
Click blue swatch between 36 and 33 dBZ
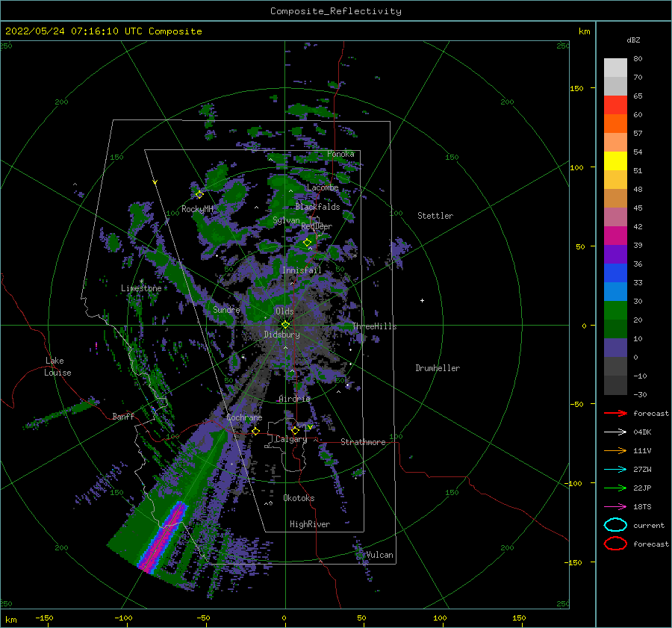coord(615,273)
